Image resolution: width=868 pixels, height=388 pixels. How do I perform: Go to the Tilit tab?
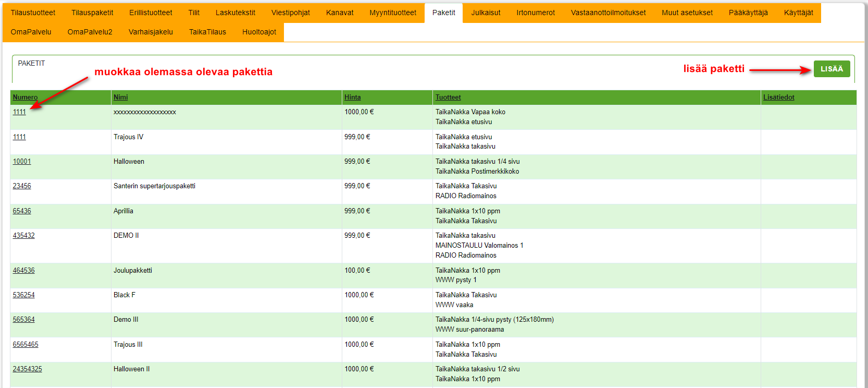click(x=194, y=13)
